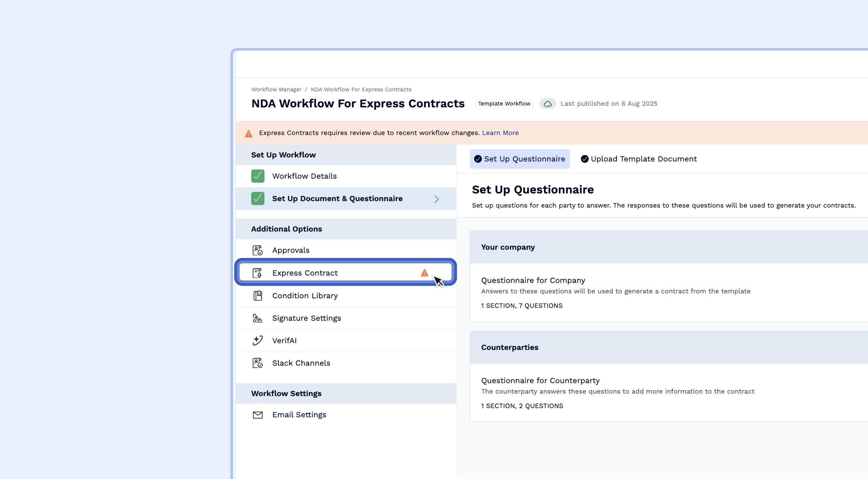Click the Condition Library book icon
Screen dimensions: 868x479
[257, 296]
